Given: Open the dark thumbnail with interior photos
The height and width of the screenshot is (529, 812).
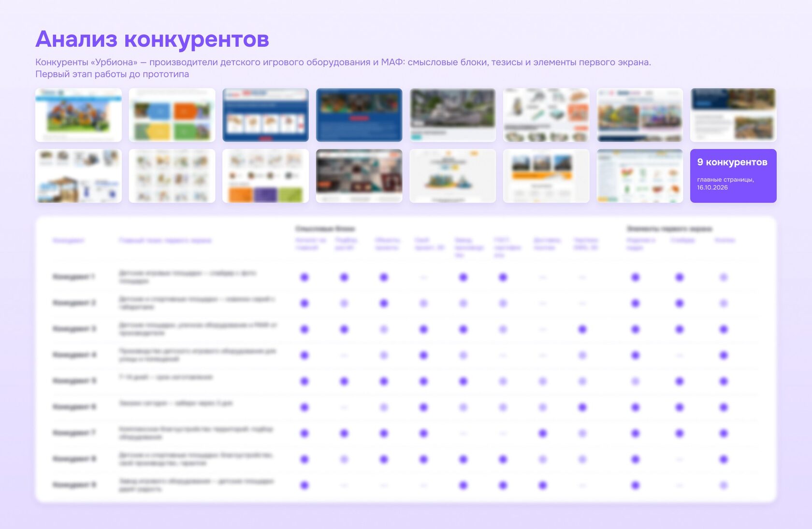Looking at the screenshot, I should pyautogui.click(x=359, y=176).
